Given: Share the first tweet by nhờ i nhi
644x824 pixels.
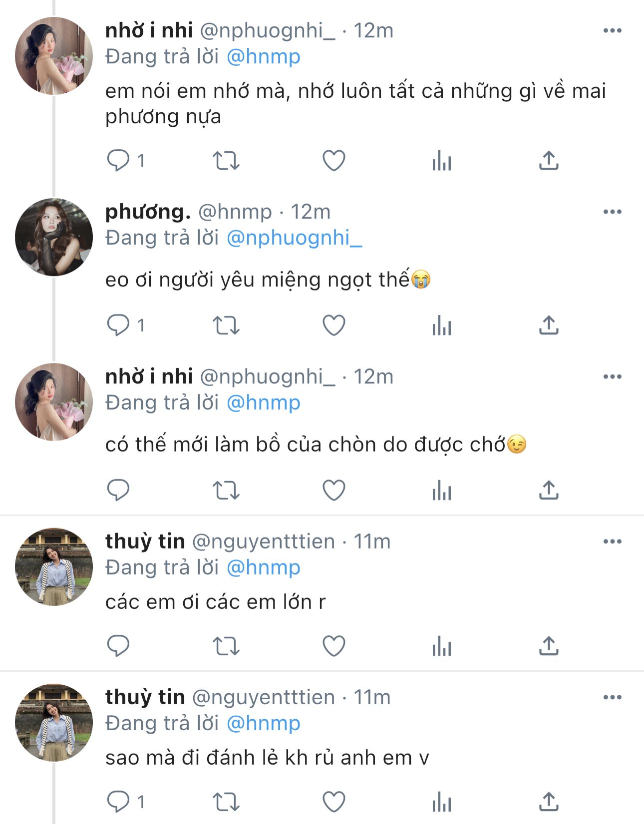Looking at the screenshot, I should click(x=549, y=161).
